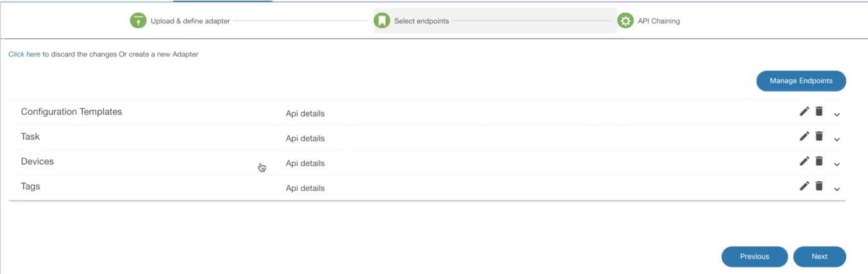
Task: Expand the Devices row chevron
Action: coord(837,165)
